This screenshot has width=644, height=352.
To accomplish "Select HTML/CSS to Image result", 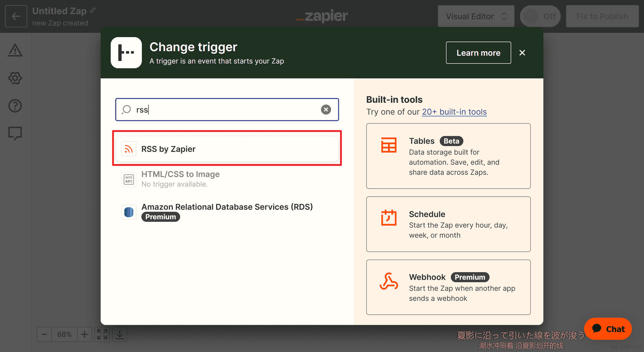I will 227,179.
